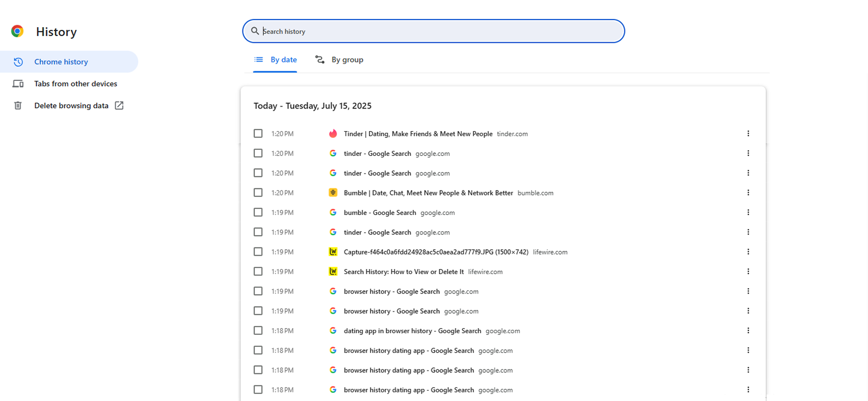The width and height of the screenshot is (868, 401).
Task: Click the Today - Tuesday, July 15, 2025 heading
Action: pyautogui.click(x=312, y=106)
